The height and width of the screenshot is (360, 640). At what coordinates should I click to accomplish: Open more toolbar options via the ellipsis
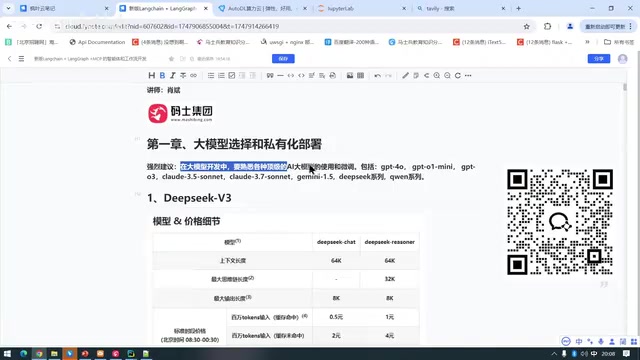click(468, 76)
